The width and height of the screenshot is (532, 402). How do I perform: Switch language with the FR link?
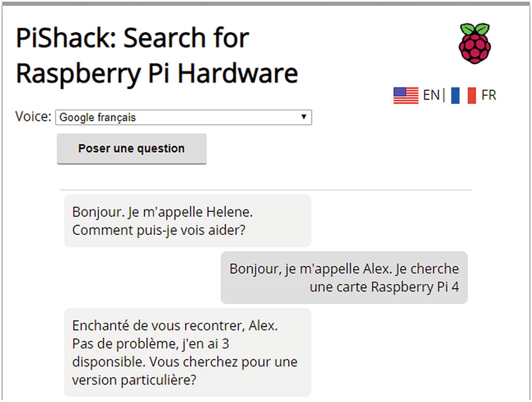click(x=489, y=95)
